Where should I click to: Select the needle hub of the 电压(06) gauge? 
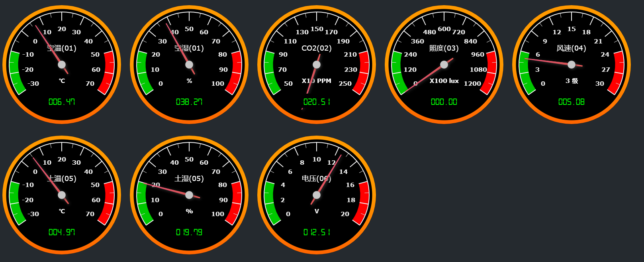point(317,195)
